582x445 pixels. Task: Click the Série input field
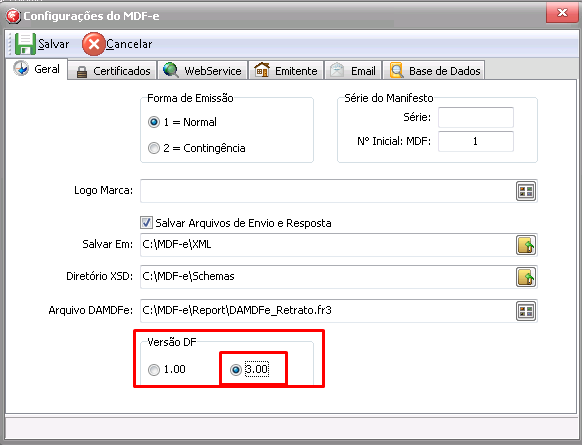[x=476, y=118]
